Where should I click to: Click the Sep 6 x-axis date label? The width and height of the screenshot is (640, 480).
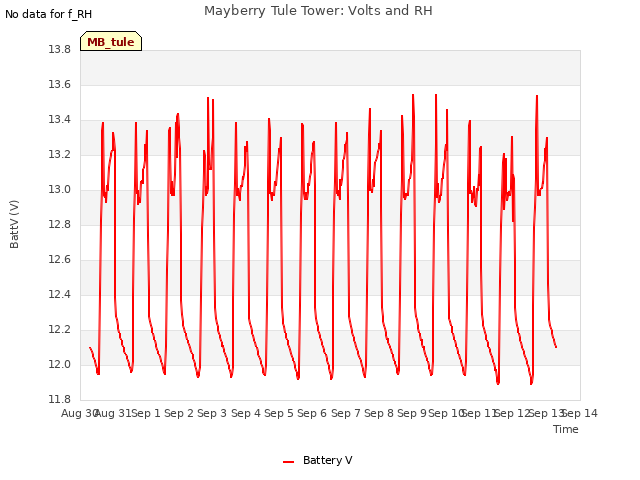312,413
